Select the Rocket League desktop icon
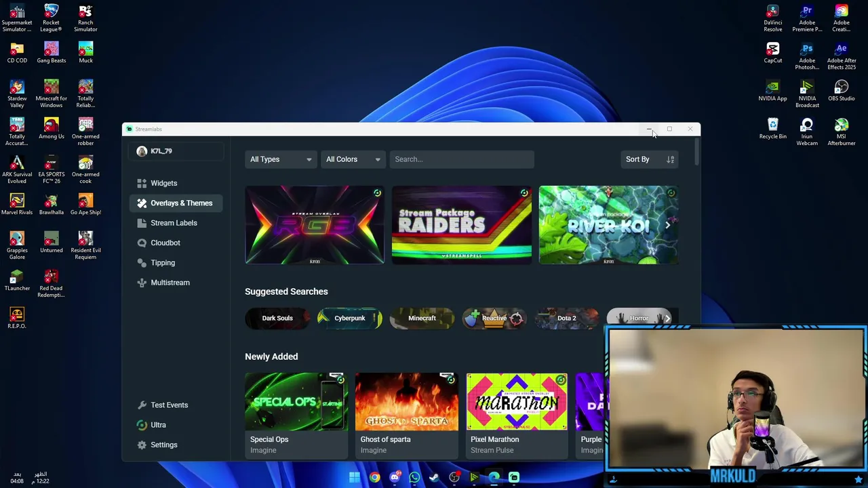Viewport: 868px width, 488px height. (x=51, y=18)
